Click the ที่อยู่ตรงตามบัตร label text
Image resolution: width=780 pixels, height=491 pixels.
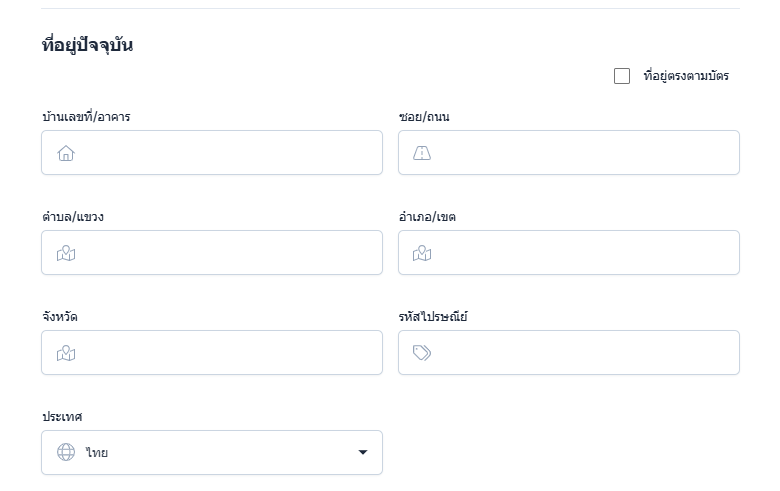[x=686, y=76]
